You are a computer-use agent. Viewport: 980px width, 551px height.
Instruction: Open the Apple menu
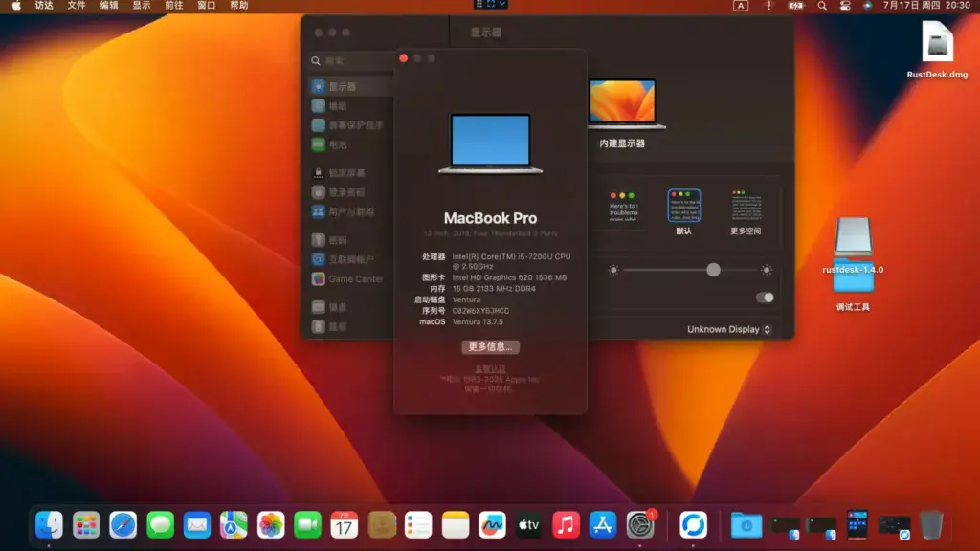[x=16, y=6]
